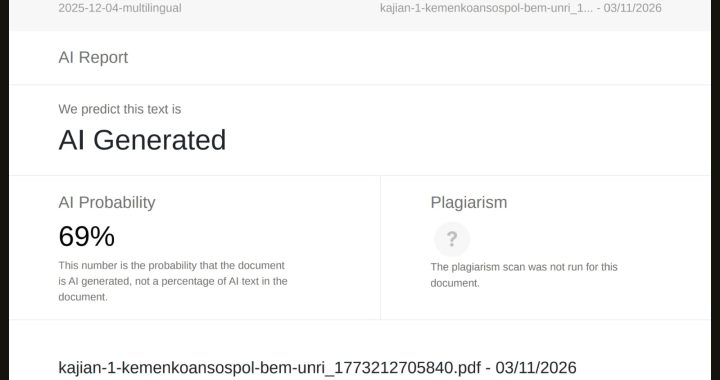The image size is (720, 380).
Task: Click the 03/11/2026 date in the top header
Action: (x=633, y=8)
